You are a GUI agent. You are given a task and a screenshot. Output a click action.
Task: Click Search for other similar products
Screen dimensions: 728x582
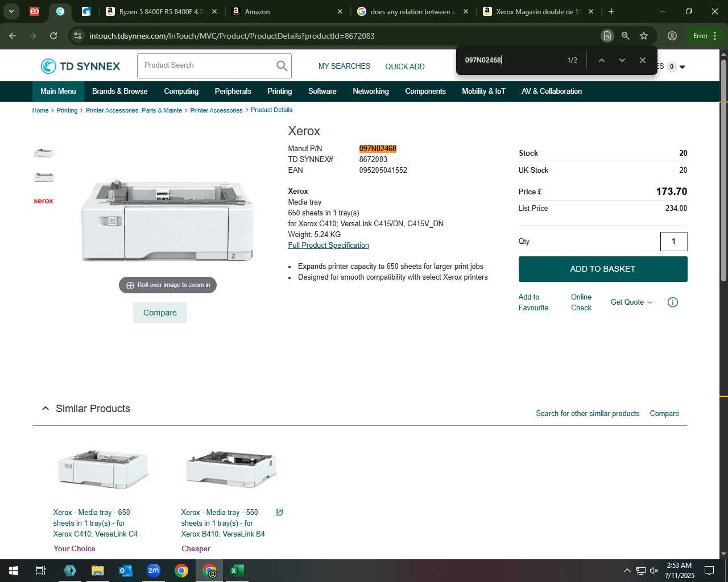pyautogui.click(x=588, y=414)
